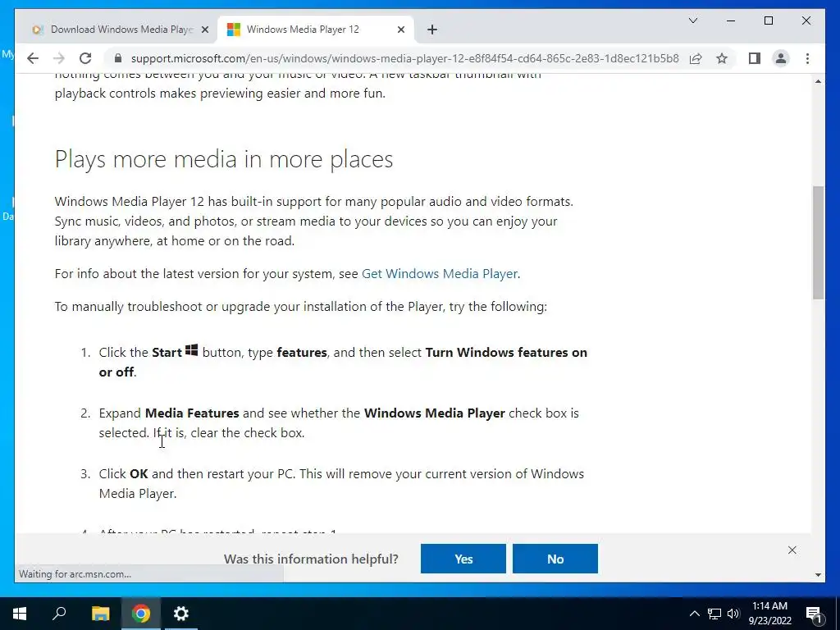Click the Was this information helpful text
This screenshot has height=630, width=840.
(311, 559)
